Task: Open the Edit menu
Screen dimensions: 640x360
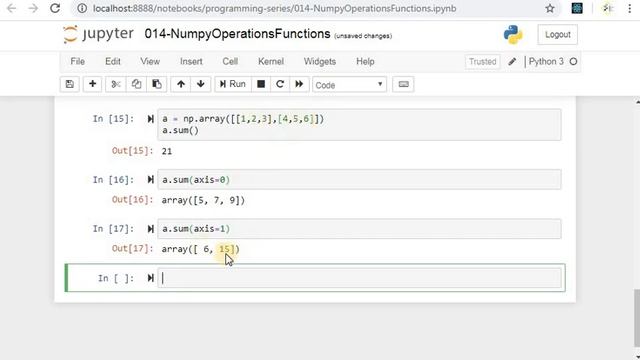Action: click(x=113, y=62)
